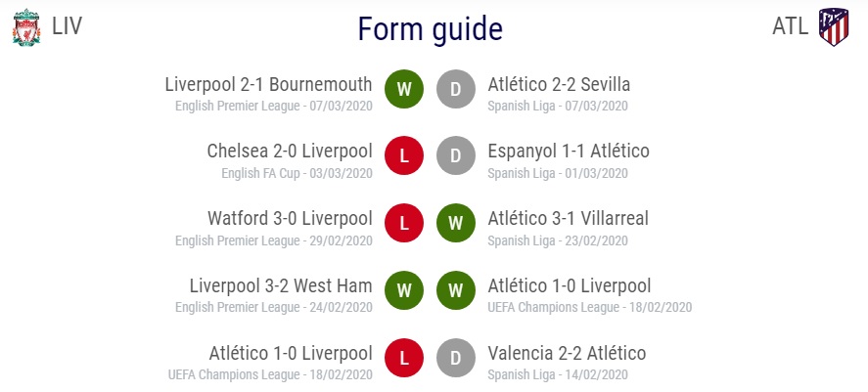Click the grey D badge for Valencia match
This screenshot has height=392, width=868.
click(456, 358)
